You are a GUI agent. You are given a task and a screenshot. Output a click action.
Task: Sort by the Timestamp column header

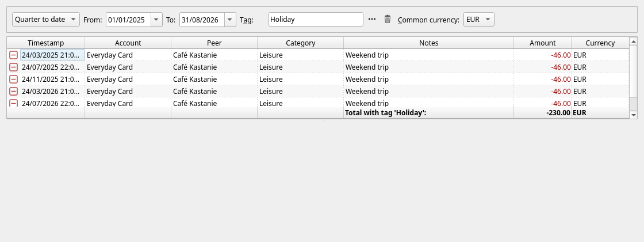click(45, 43)
